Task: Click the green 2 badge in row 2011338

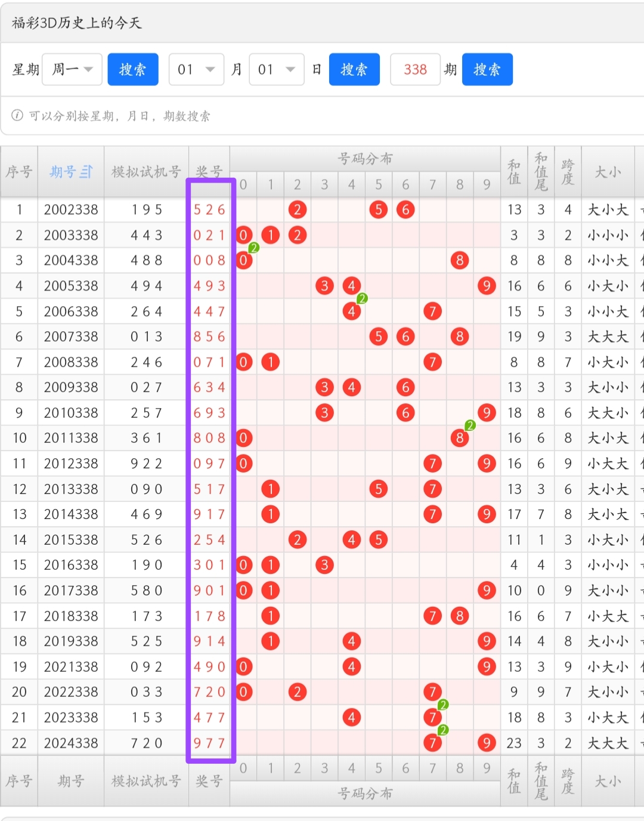Action: click(470, 425)
